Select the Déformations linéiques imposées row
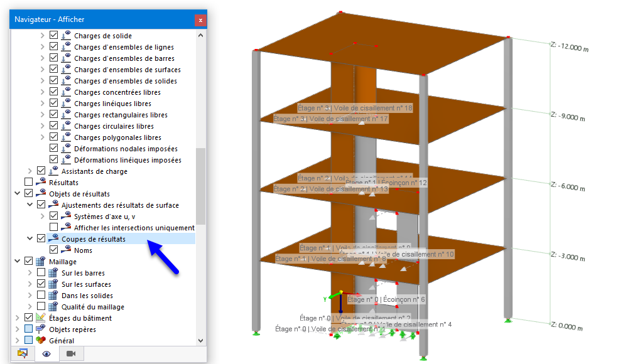The image size is (623, 364). (x=127, y=160)
